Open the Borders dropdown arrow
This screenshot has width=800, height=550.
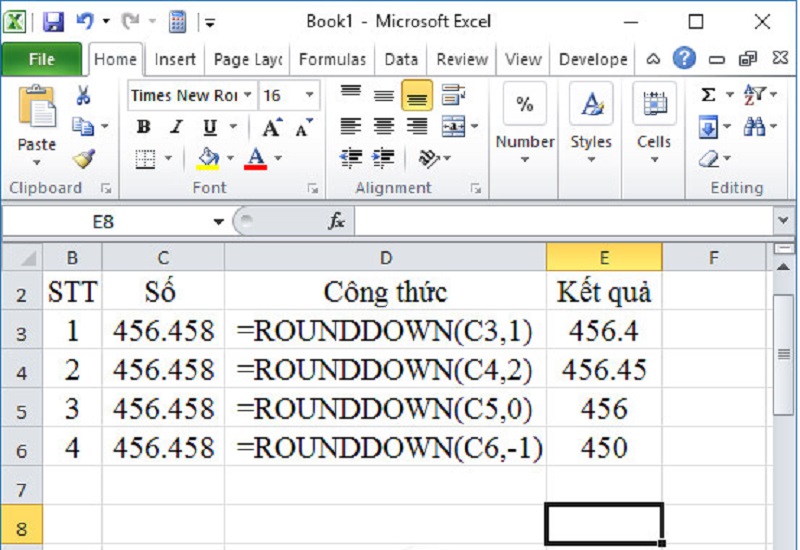tap(168, 159)
